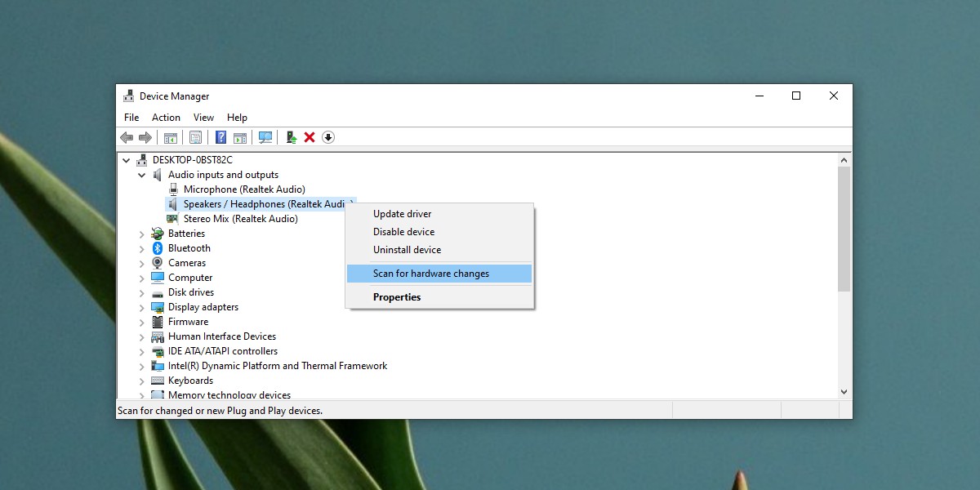Click the Stereo Mix device icon

point(172,219)
